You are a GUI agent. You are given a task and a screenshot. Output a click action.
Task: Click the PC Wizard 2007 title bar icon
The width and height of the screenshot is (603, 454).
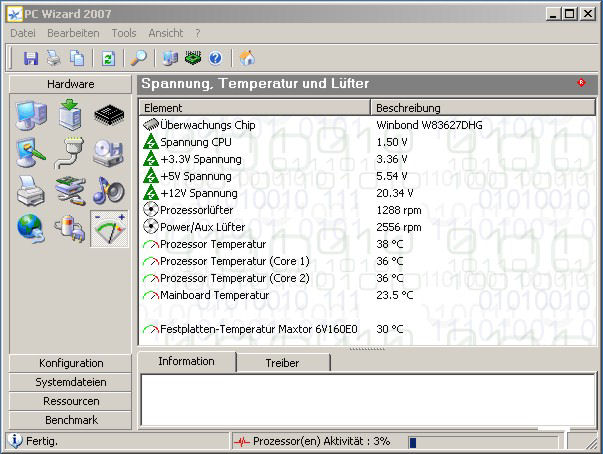(15, 15)
